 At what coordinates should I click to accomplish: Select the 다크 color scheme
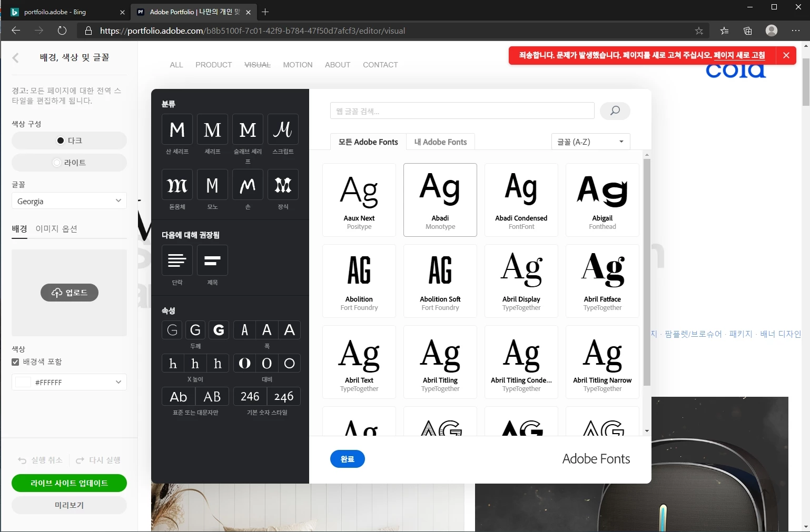point(69,140)
